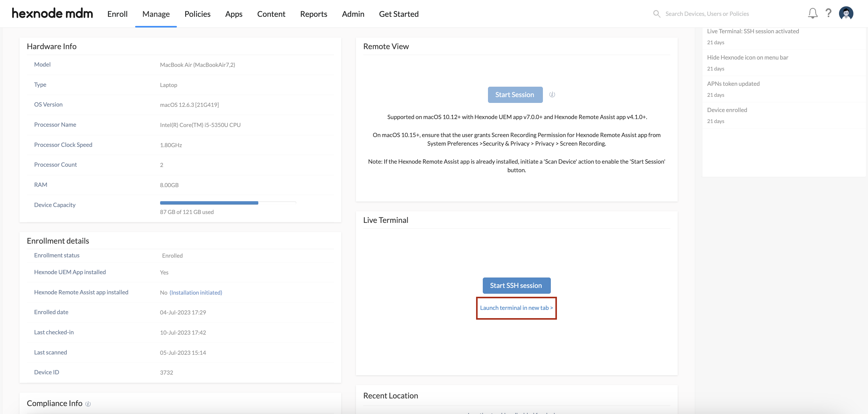This screenshot has width=868, height=414.
Task: Open the Content menu
Action: click(271, 14)
